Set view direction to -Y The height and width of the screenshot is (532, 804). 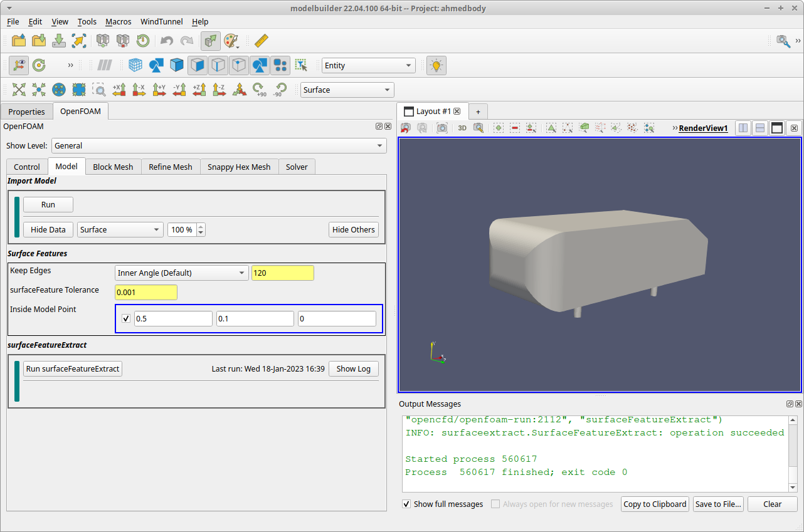[179, 90]
